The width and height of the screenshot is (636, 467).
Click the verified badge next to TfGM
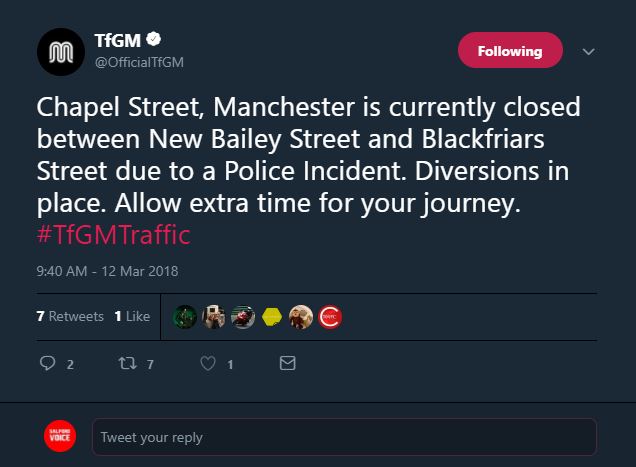tap(154, 41)
